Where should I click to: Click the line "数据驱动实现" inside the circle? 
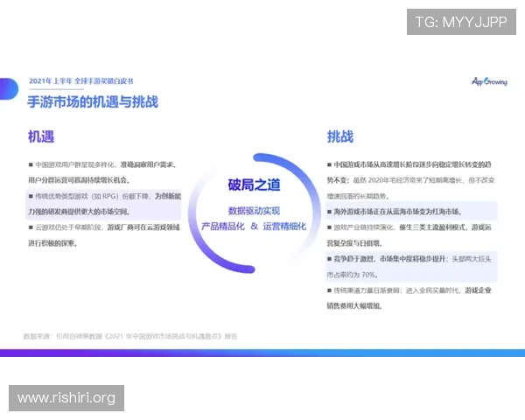coord(254,211)
